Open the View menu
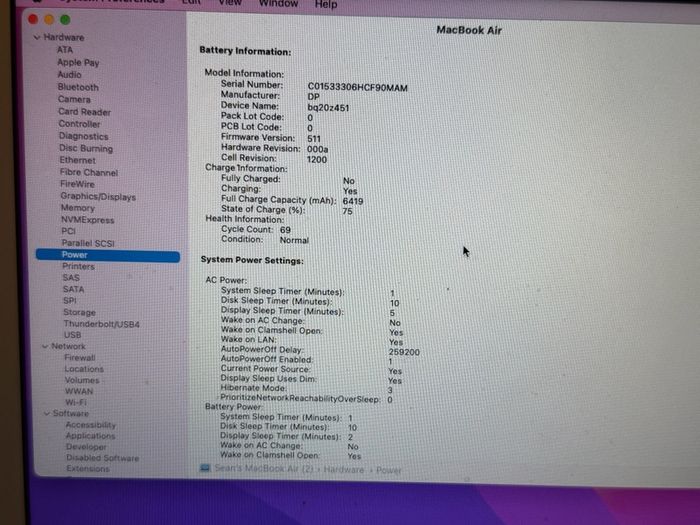Screen dimensions: 700x525 point(230,3)
